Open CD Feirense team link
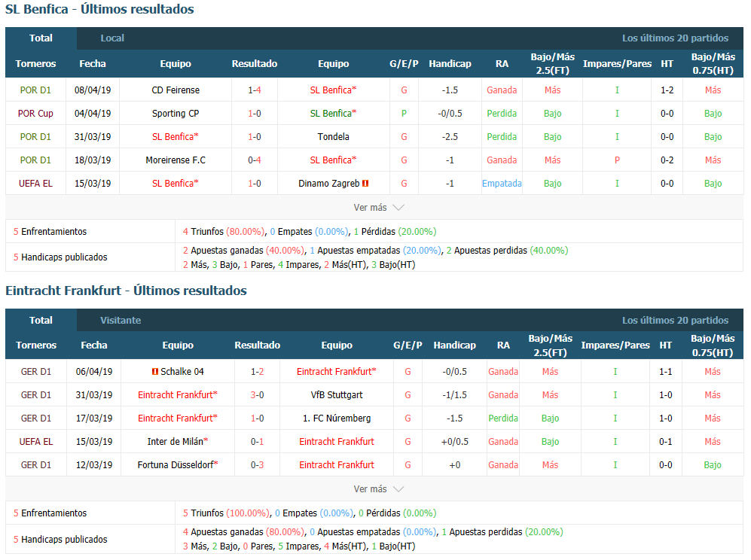Viewport: 751px width, 560px height. (x=176, y=90)
